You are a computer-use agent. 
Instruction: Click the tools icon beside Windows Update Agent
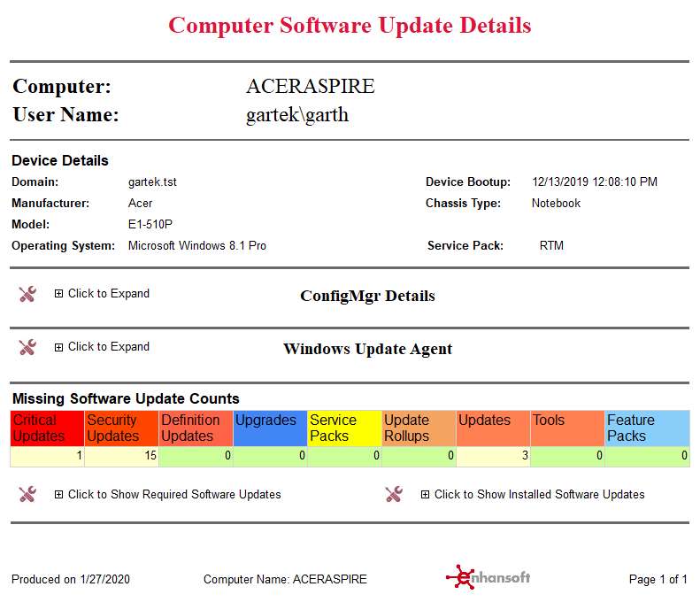[27, 347]
